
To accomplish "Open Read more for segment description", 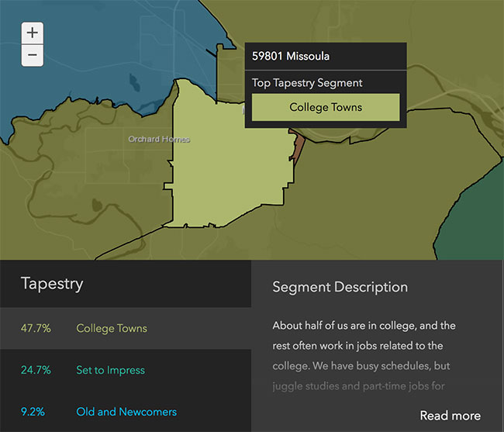I will 450,416.
